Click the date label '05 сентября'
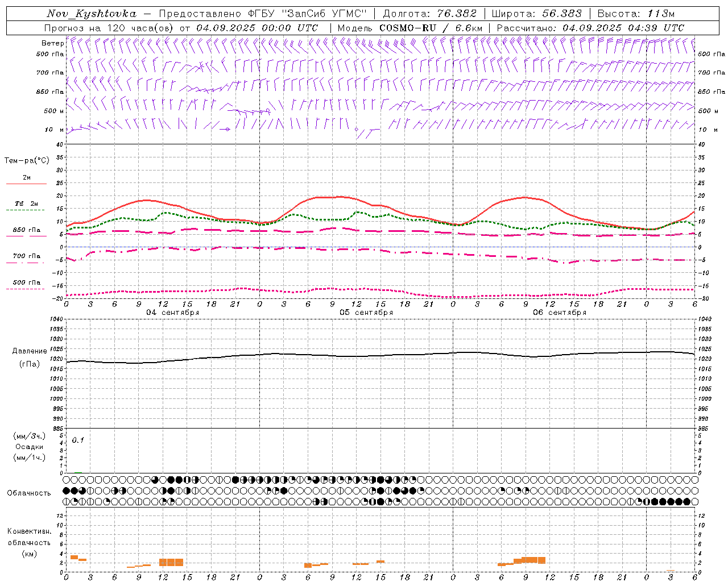The height and width of the screenshot is (582, 728). tap(366, 313)
